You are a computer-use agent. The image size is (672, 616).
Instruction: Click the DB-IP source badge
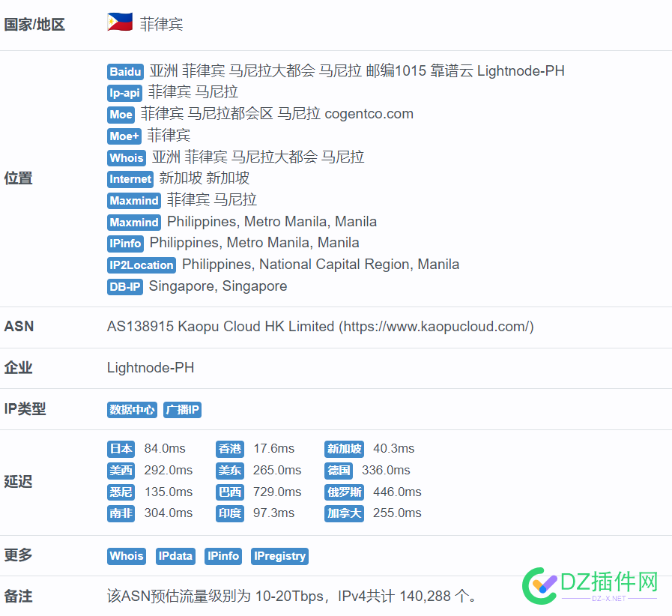coord(124,287)
